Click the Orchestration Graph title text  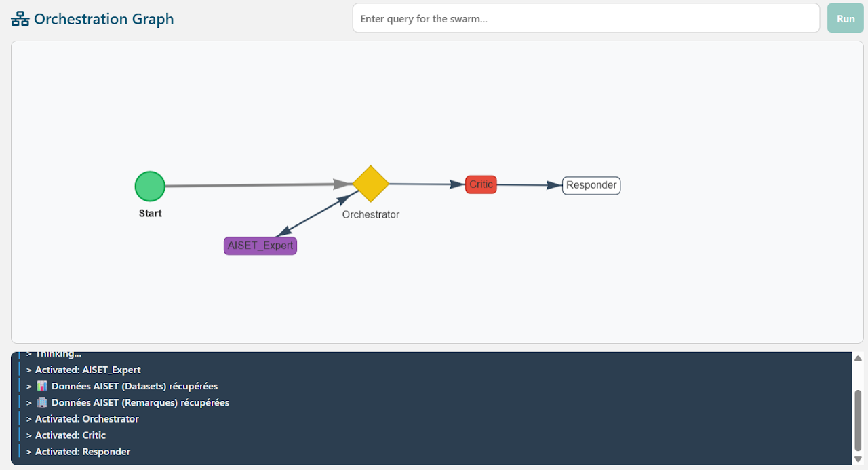(x=102, y=19)
